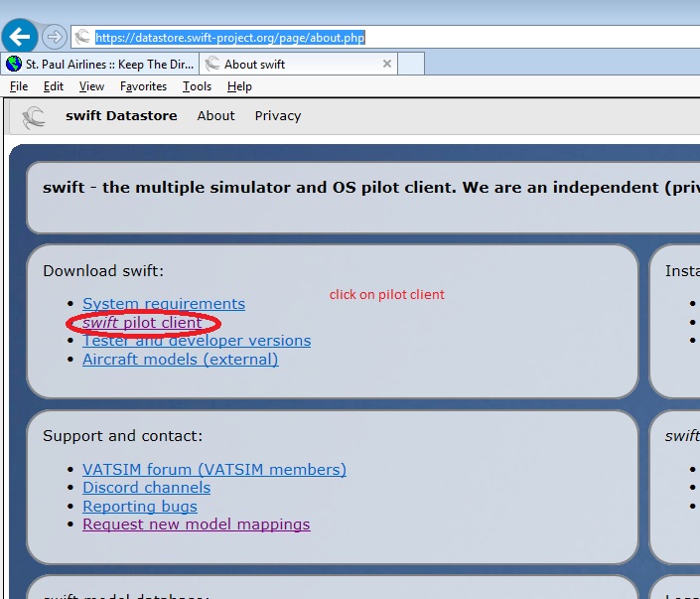Image resolution: width=700 pixels, height=599 pixels.
Task: Open the Favorites menu
Action: point(143,86)
